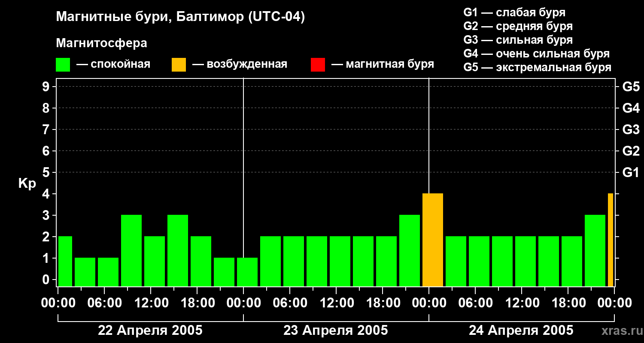Click the 'Магнитосфера' heading
Viewport: 644px width, 343px height.
coord(102,44)
